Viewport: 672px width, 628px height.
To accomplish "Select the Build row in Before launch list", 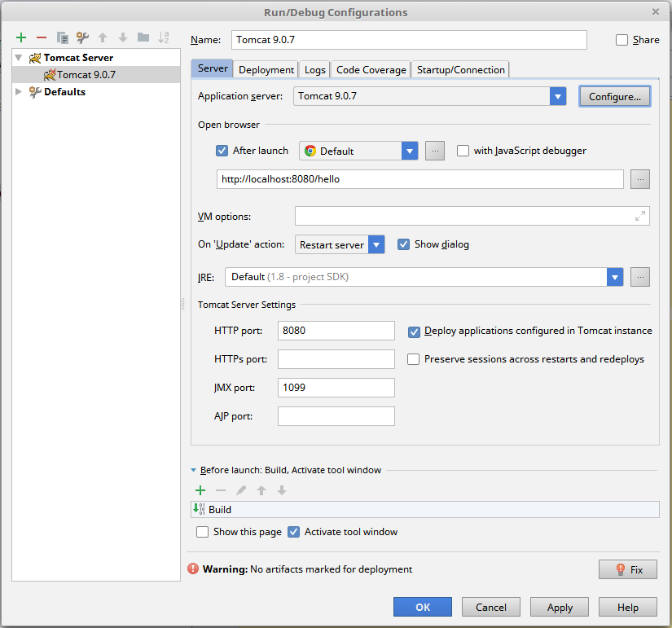I will (424, 509).
